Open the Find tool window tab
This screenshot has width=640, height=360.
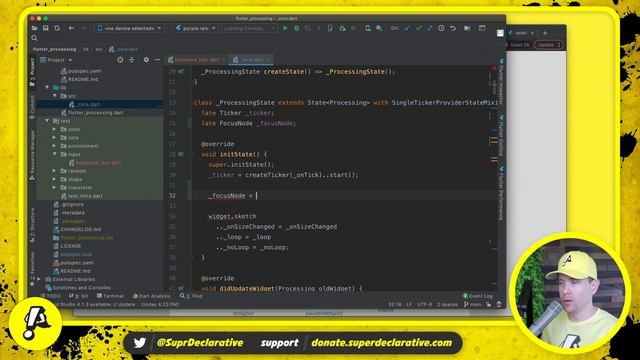191,296
